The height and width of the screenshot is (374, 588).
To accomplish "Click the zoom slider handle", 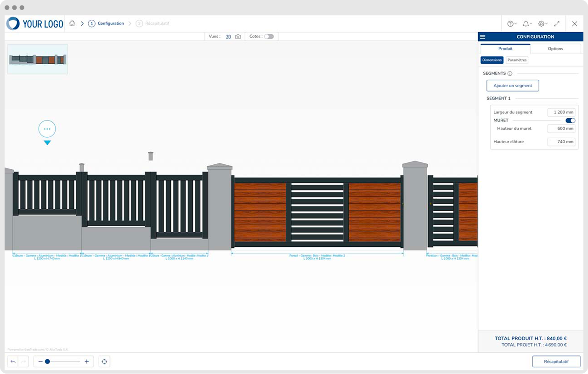I will (x=47, y=362).
